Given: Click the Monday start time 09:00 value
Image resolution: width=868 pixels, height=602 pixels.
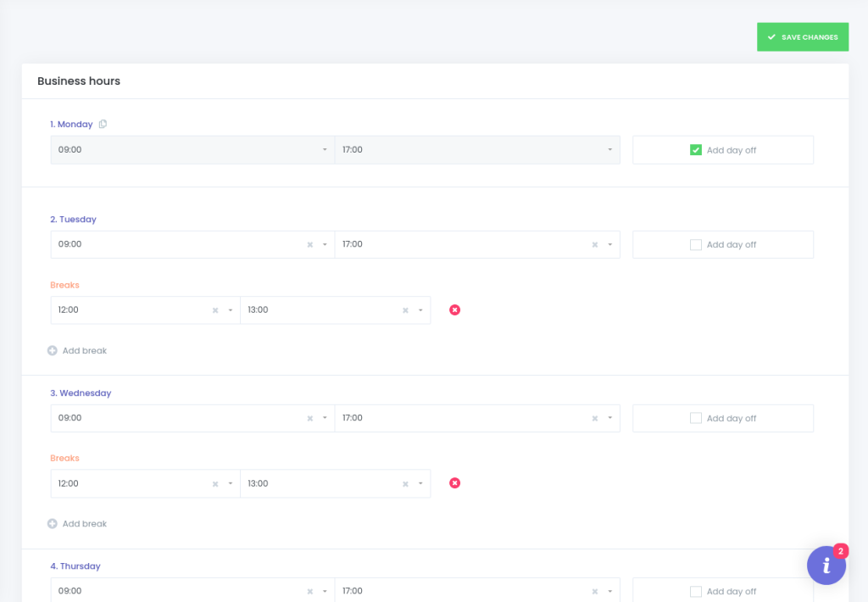Looking at the screenshot, I should [70, 149].
